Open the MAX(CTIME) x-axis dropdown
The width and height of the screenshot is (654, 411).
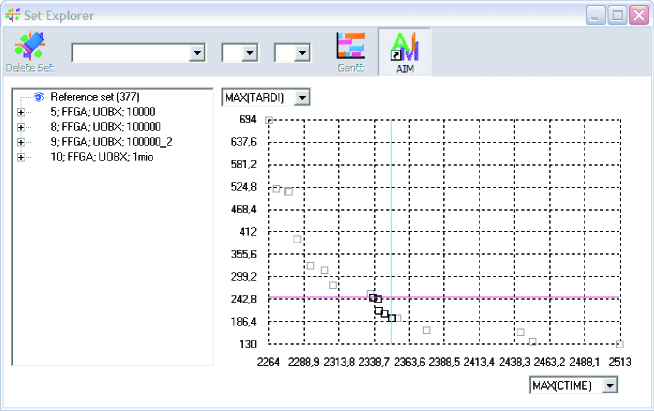pos(609,385)
